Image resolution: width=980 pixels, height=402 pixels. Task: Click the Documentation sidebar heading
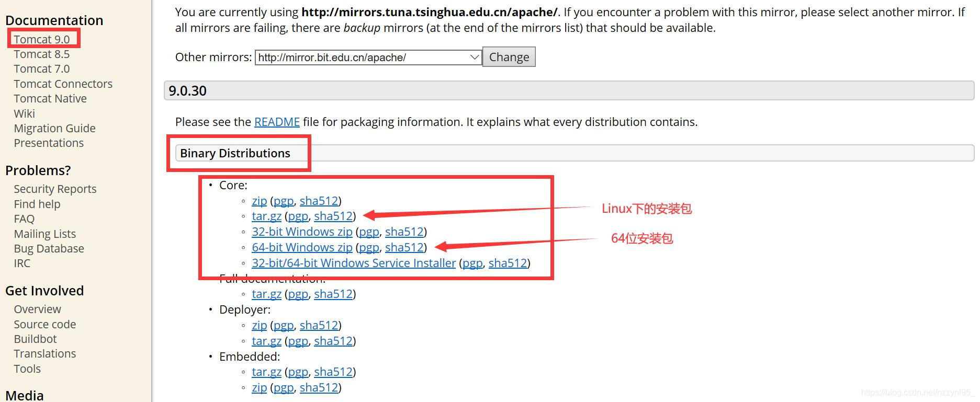click(54, 20)
